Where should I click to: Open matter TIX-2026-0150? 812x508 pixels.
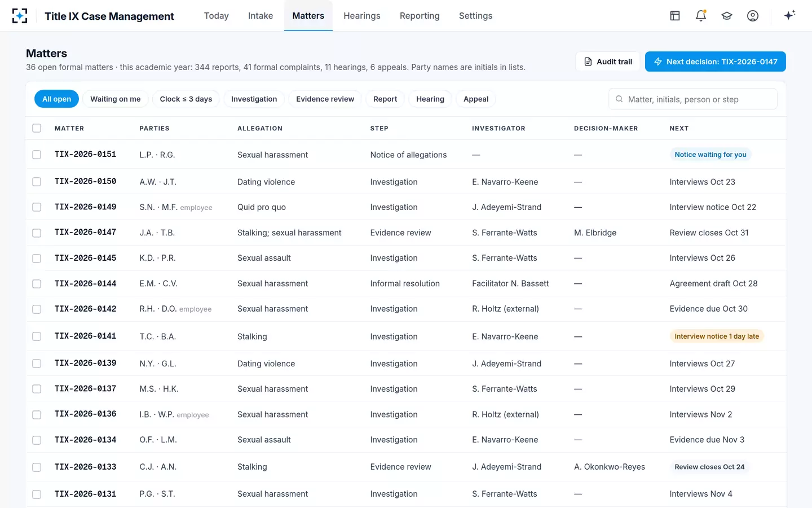click(86, 182)
